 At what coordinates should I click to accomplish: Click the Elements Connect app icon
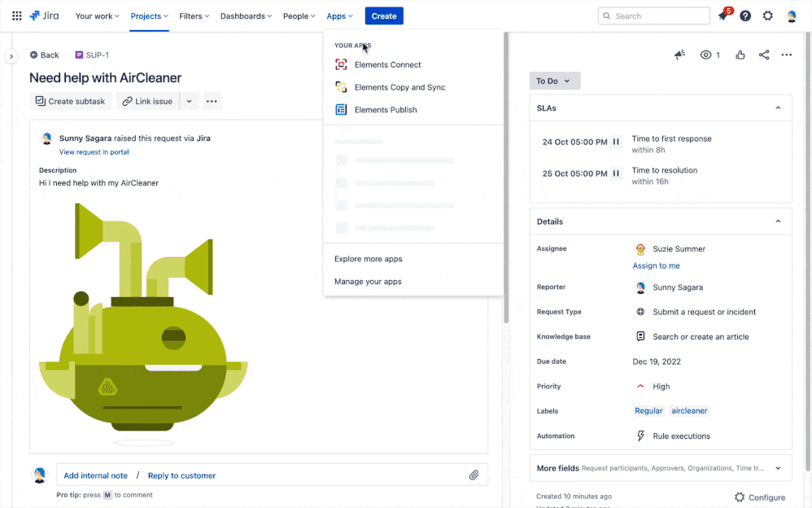click(x=341, y=64)
